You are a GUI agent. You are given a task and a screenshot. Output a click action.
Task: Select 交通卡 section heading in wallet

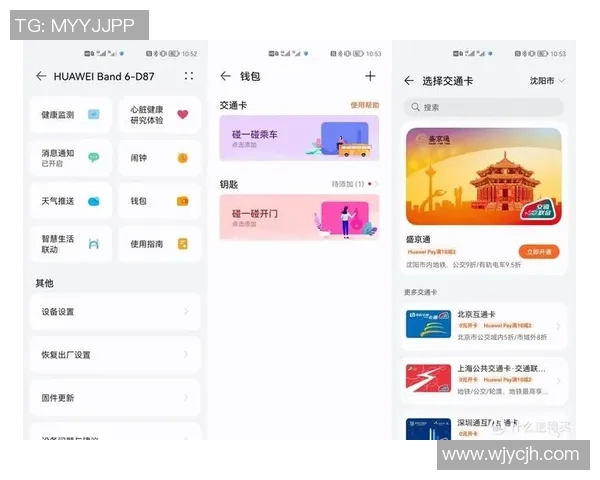coord(233,105)
